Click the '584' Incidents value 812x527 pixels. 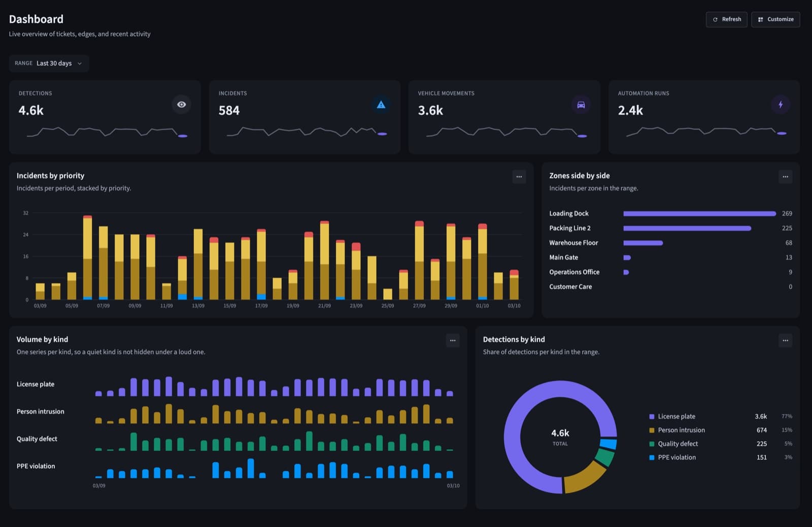(x=229, y=110)
